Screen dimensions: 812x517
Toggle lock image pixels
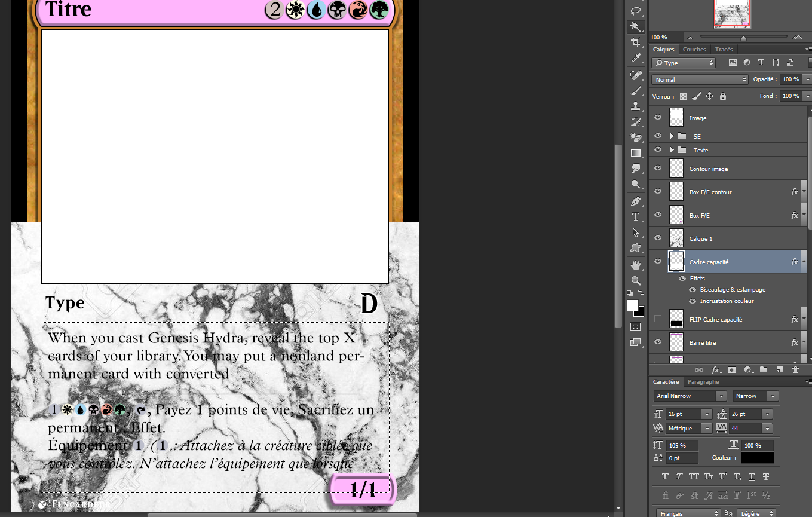click(696, 96)
